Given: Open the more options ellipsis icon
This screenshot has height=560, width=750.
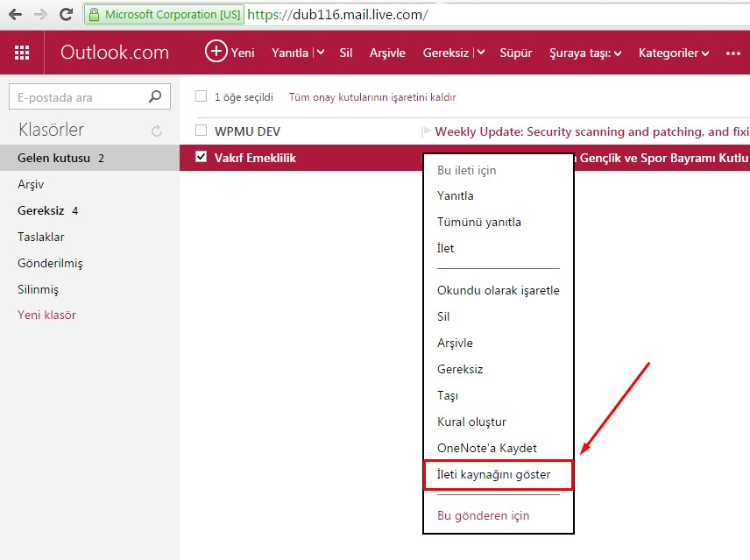Looking at the screenshot, I should coord(733,53).
